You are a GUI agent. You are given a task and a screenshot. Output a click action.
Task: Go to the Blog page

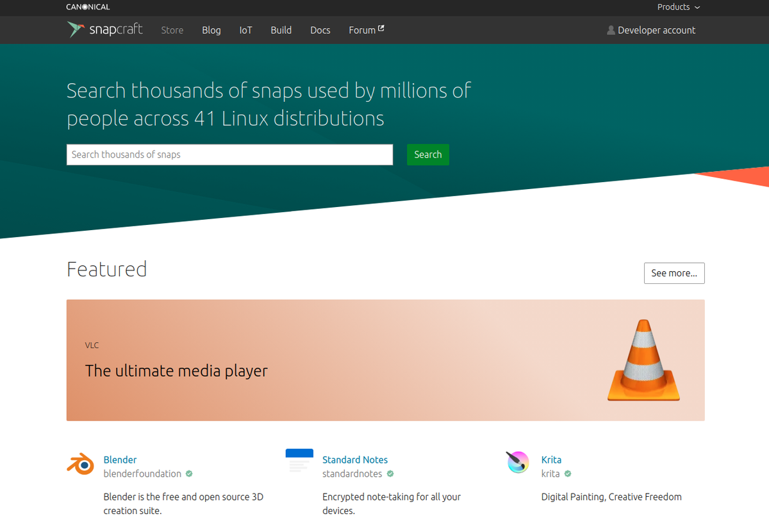211,30
